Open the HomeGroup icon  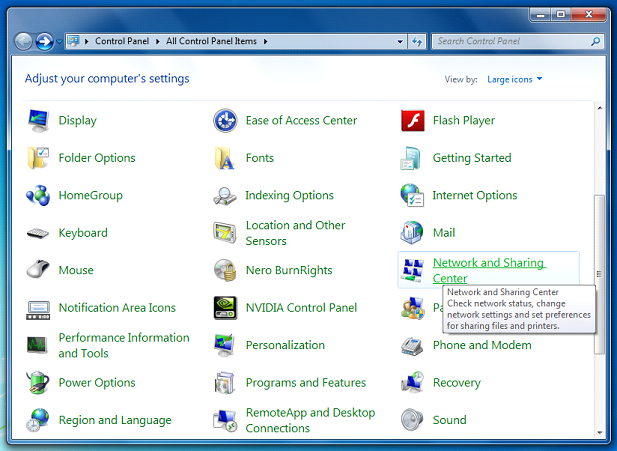[38, 195]
